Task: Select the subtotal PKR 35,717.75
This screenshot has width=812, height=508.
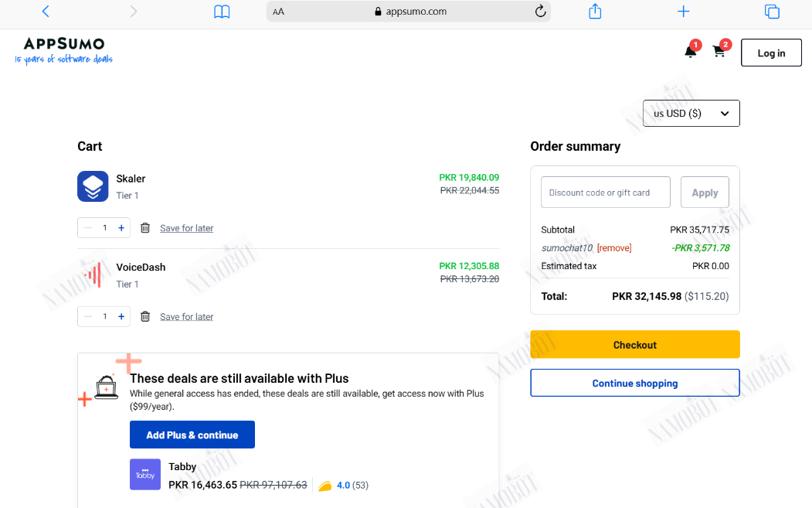Action: point(700,230)
